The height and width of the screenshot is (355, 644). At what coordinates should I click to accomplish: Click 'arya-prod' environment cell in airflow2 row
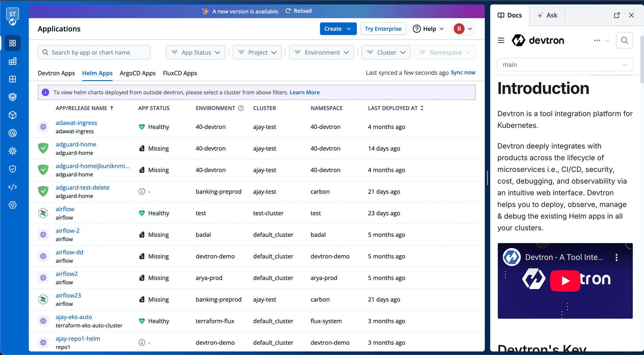click(x=209, y=278)
